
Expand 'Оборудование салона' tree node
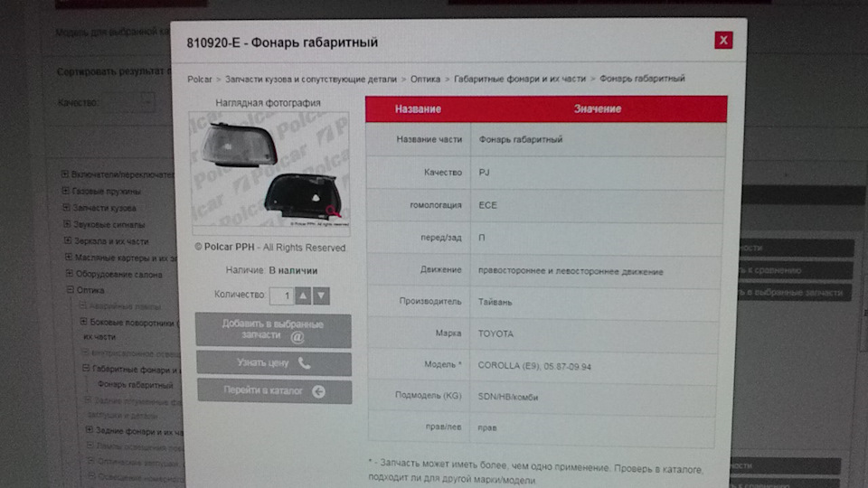pos(70,273)
